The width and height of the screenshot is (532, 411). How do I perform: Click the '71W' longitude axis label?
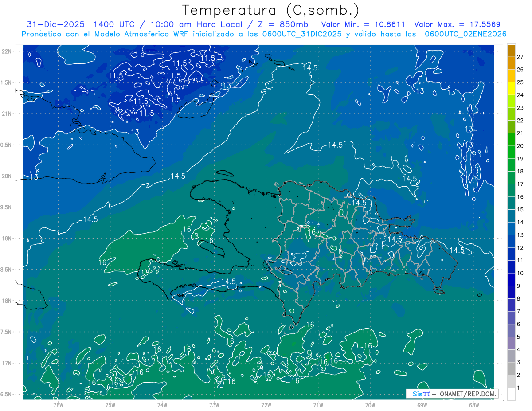[x=318, y=405]
